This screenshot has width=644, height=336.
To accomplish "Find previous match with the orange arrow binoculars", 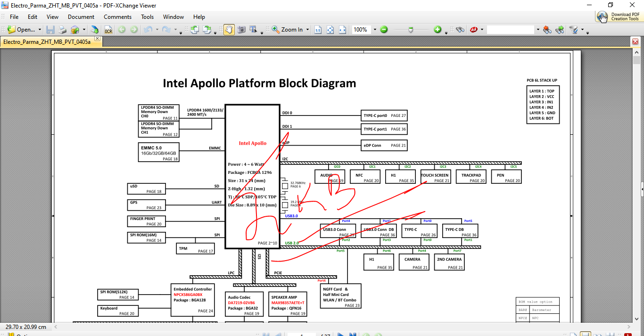I will click(x=547, y=29).
